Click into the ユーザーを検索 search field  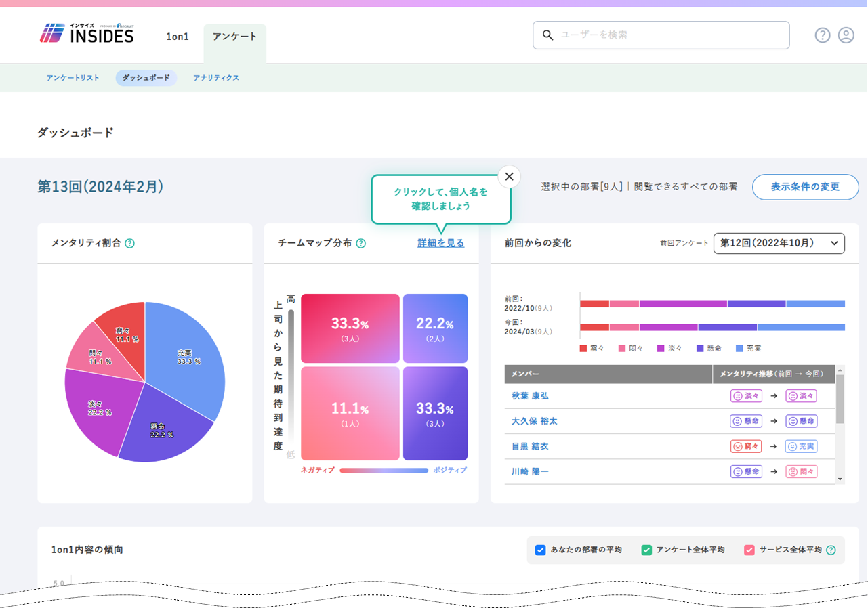tap(661, 35)
